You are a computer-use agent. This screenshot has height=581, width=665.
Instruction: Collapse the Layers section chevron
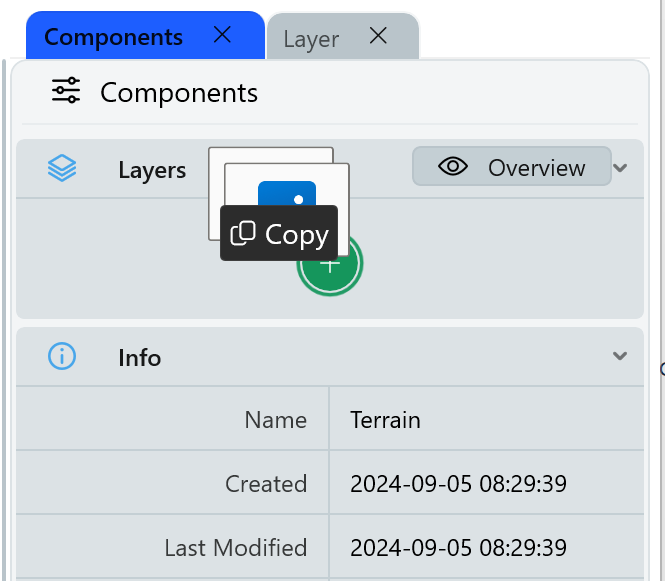tap(621, 168)
